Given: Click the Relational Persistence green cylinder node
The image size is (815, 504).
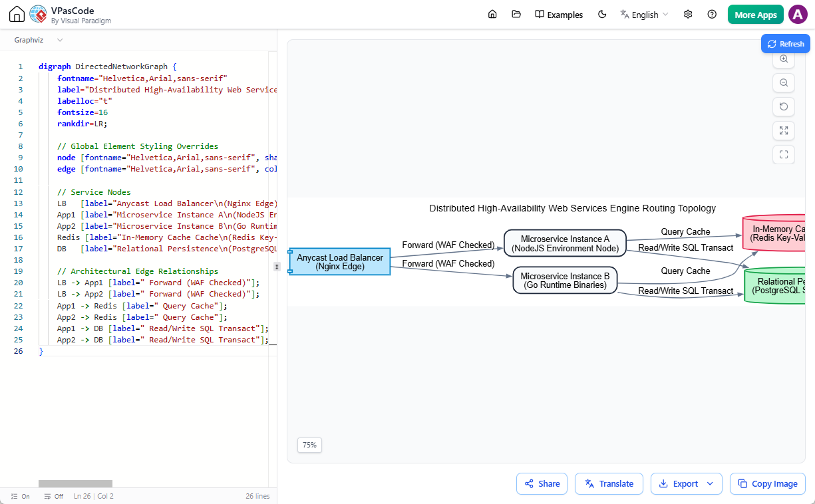Looking at the screenshot, I should [774, 285].
